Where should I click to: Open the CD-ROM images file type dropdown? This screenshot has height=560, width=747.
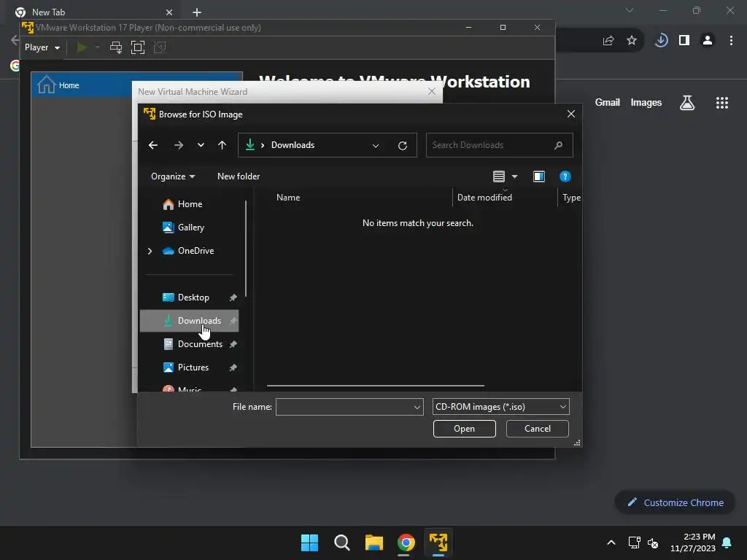(x=500, y=407)
